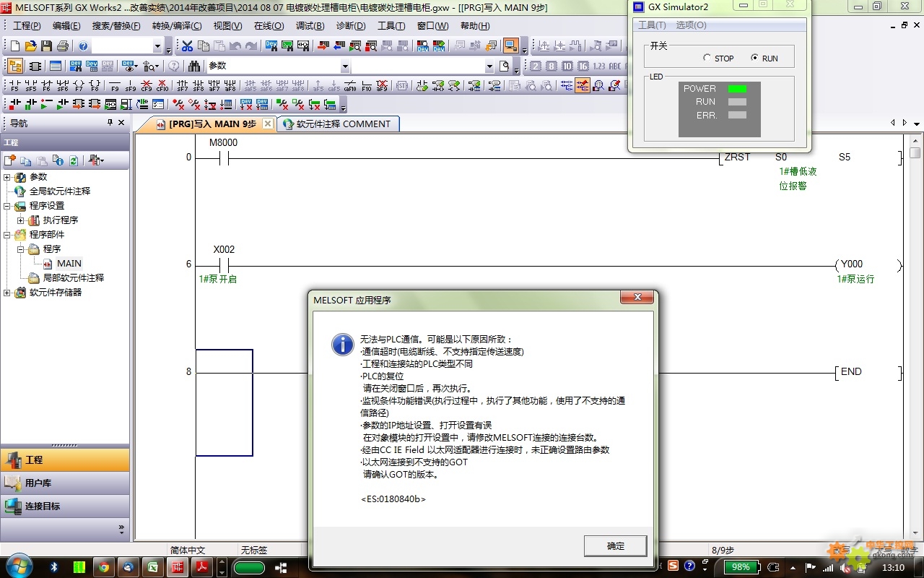The height and width of the screenshot is (578, 924).
Task: Insert coil F7 icon
Action: [x=79, y=85]
